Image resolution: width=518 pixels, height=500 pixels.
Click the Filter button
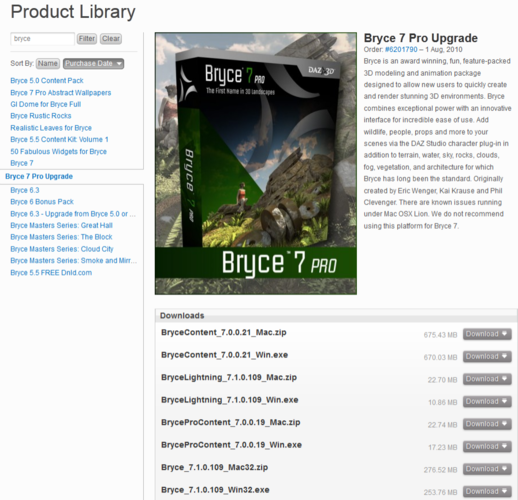[87, 39]
